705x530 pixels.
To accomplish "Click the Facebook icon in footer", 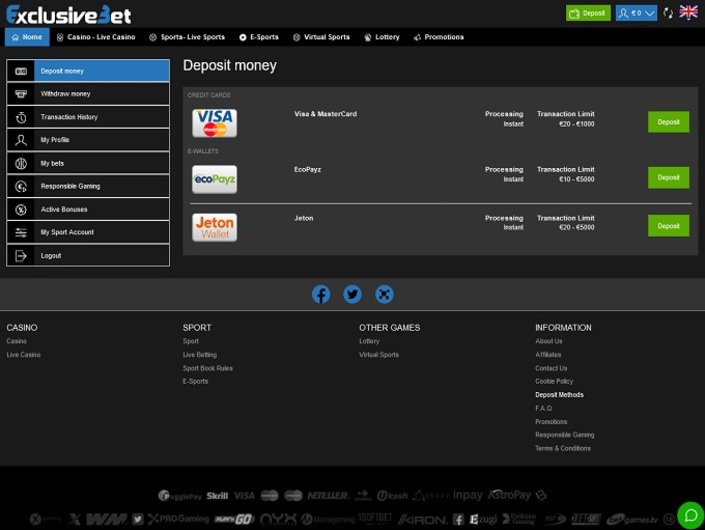I will tap(321, 294).
